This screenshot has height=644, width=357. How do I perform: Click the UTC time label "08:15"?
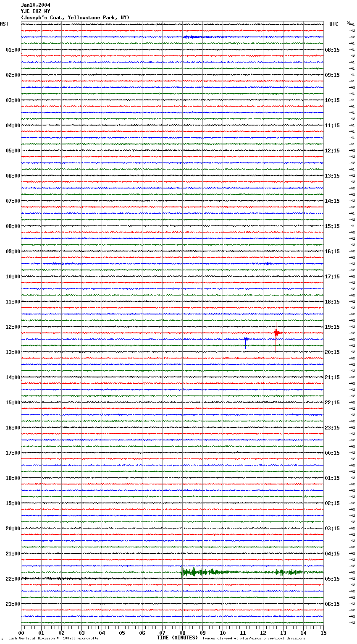332,50
